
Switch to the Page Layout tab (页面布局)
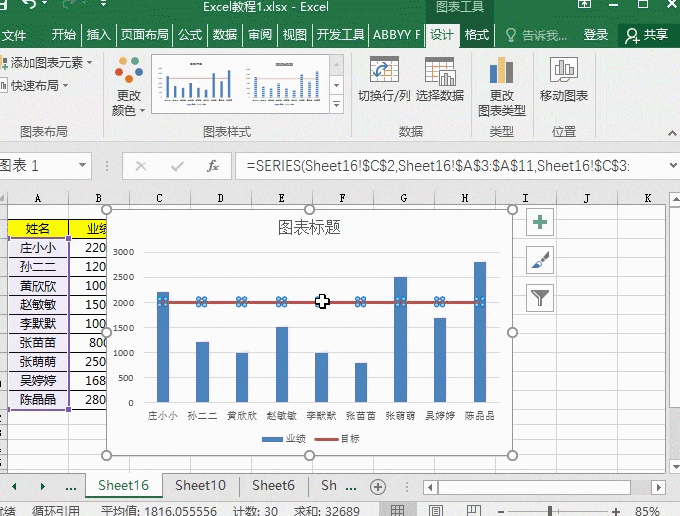[144, 35]
